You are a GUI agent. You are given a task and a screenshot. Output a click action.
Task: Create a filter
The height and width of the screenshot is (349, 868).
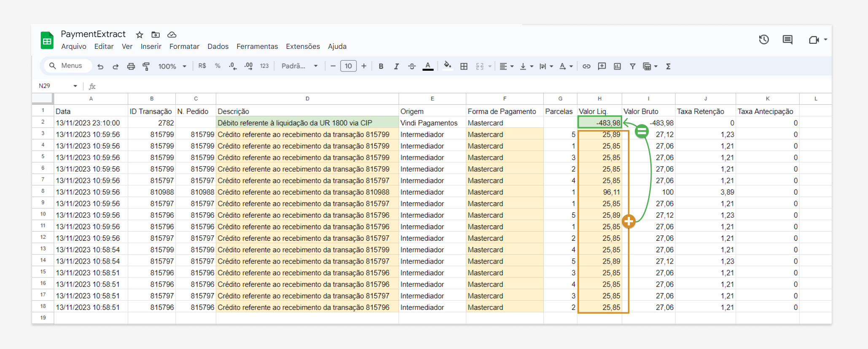(x=632, y=66)
